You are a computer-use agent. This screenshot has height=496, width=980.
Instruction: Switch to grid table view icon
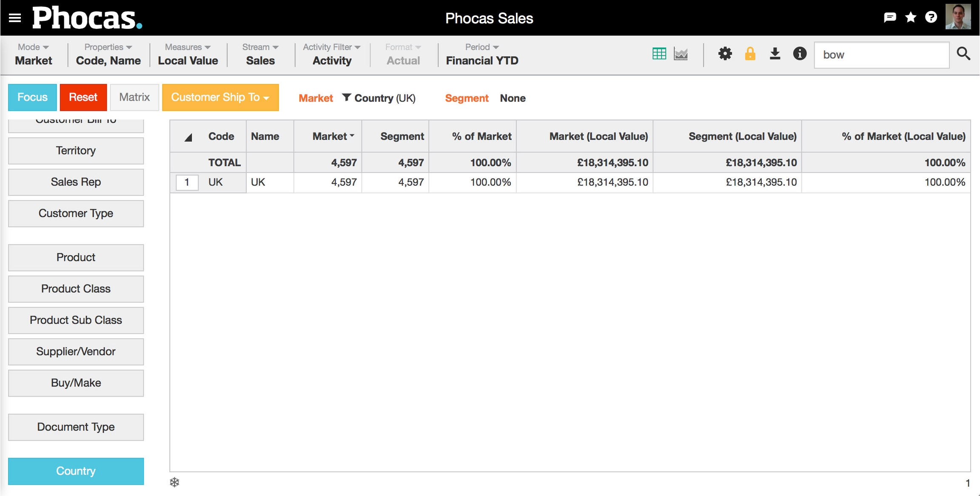pos(659,54)
